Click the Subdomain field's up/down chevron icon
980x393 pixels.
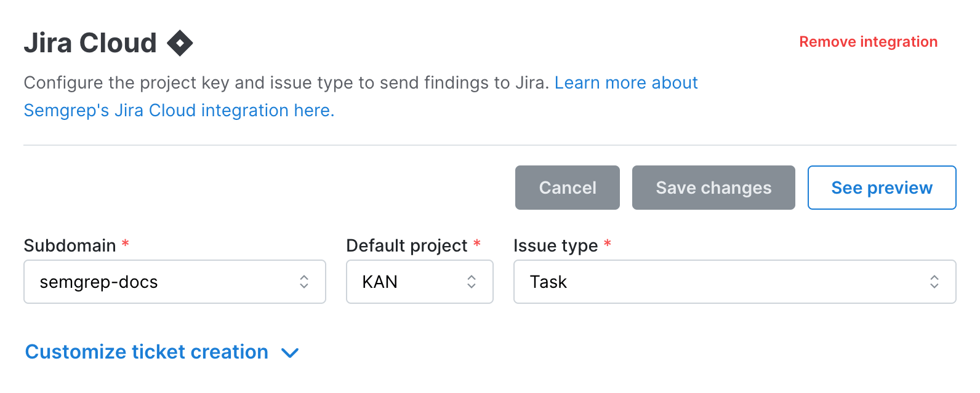[304, 282]
